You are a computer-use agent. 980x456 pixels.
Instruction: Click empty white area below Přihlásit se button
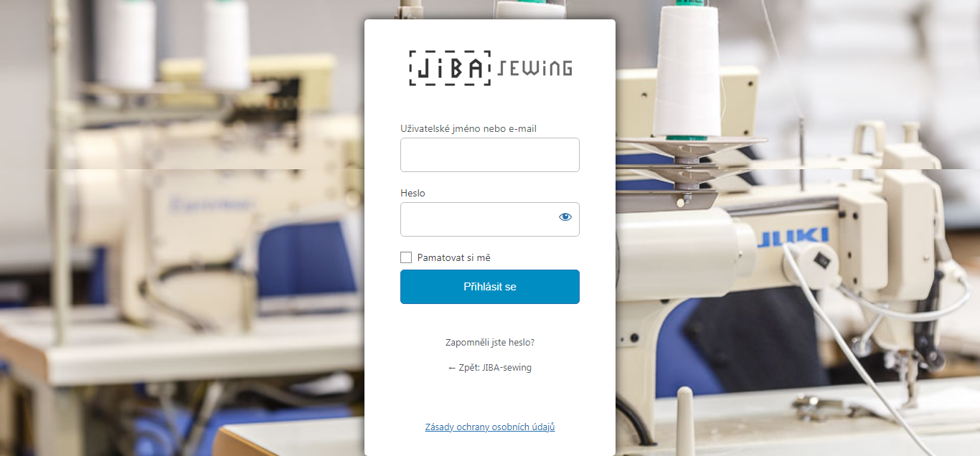[x=490, y=320]
